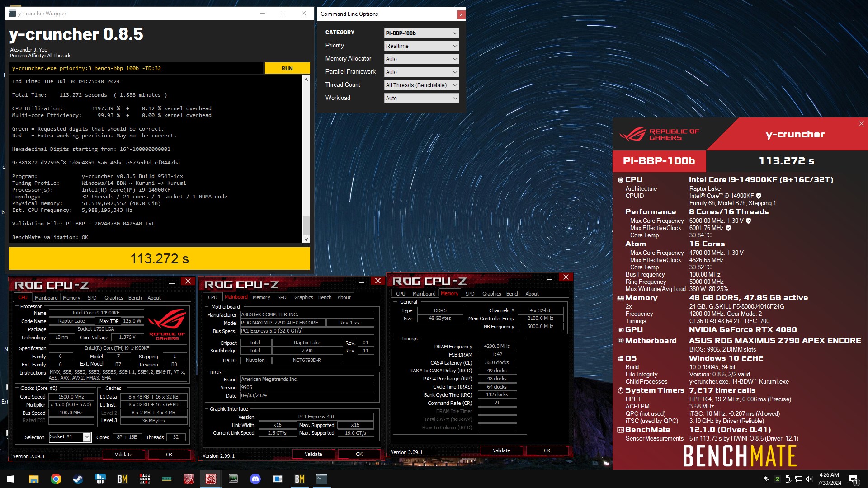Open Graphics tab in Memory CPU-Z window
The height and width of the screenshot is (488, 868).
coord(491,294)
